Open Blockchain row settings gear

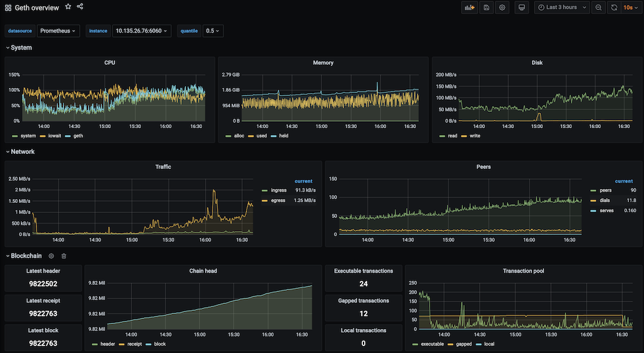[x=52, y=256]
